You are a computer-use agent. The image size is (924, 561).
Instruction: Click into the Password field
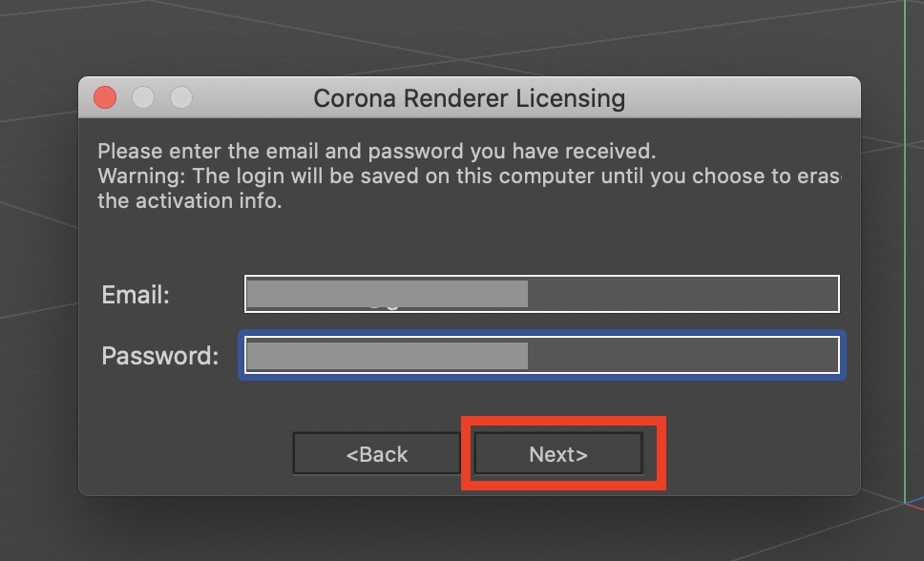[682, 356]
